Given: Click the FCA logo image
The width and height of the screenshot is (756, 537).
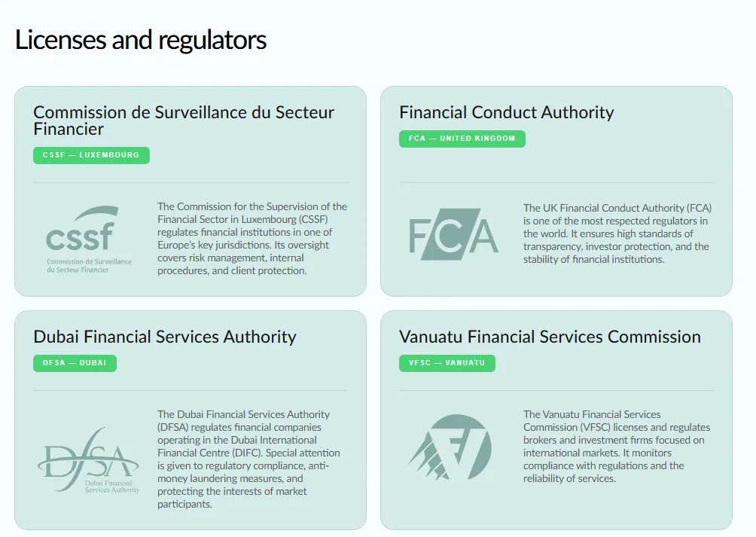Looking at the screenshot, I should pos(454,234).
